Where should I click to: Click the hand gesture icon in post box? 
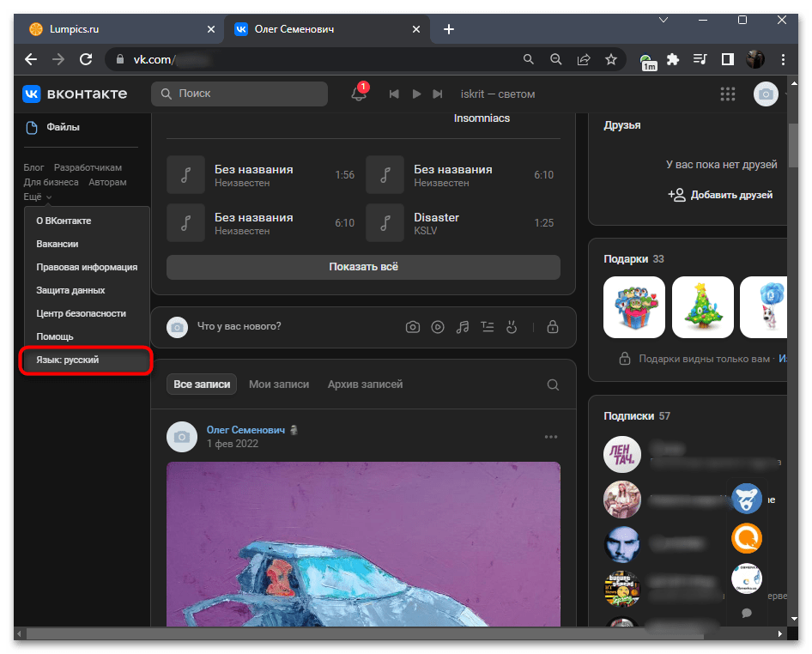512,327
